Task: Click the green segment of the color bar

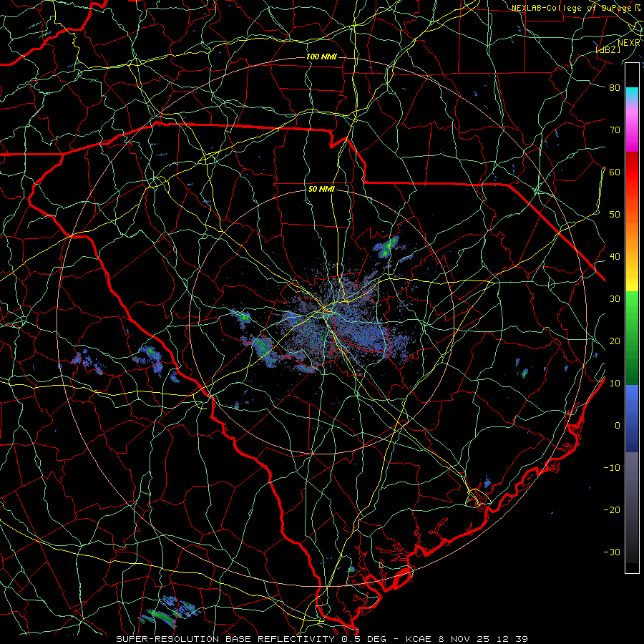Action: 632,338
